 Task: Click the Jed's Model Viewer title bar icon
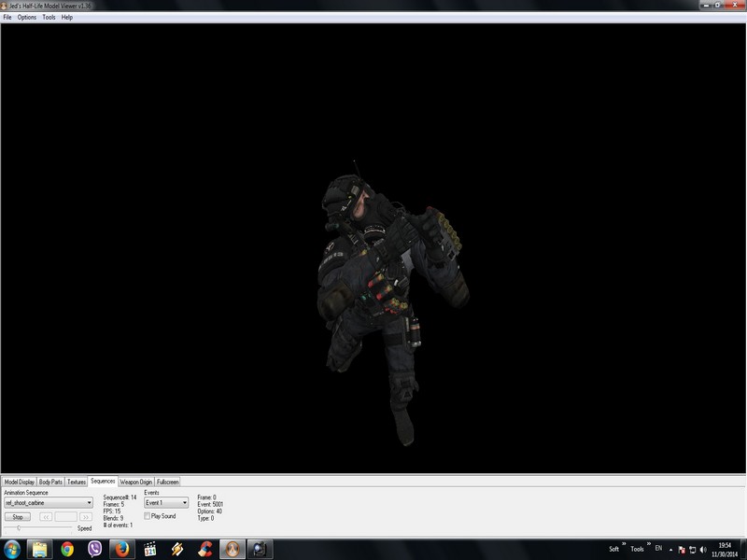[4, 6]
